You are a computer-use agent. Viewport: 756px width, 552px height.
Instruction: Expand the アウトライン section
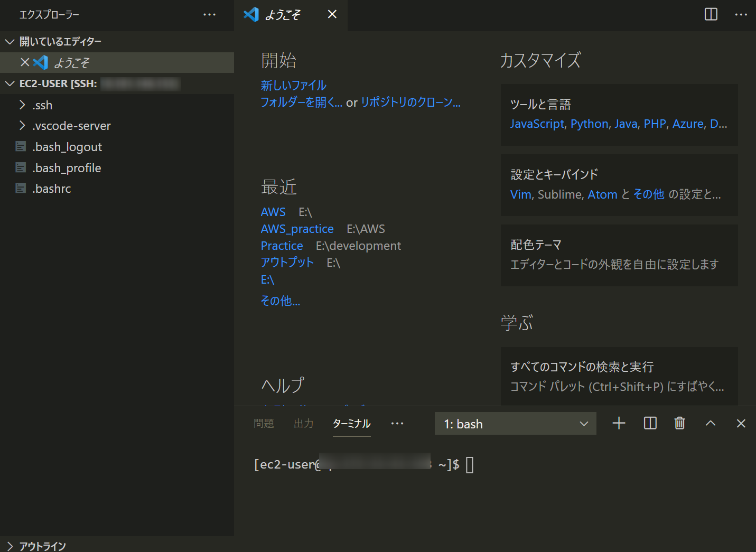click(x=9, y=546)
